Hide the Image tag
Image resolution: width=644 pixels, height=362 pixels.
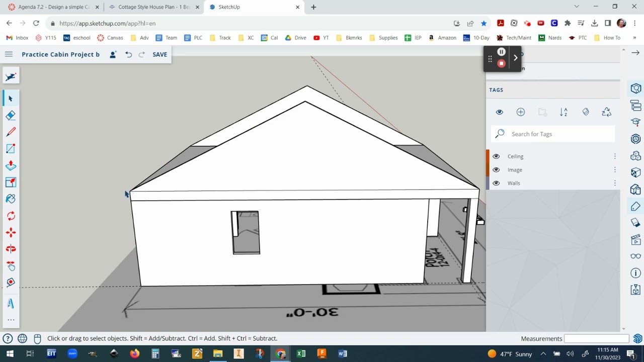click(496, 170)
